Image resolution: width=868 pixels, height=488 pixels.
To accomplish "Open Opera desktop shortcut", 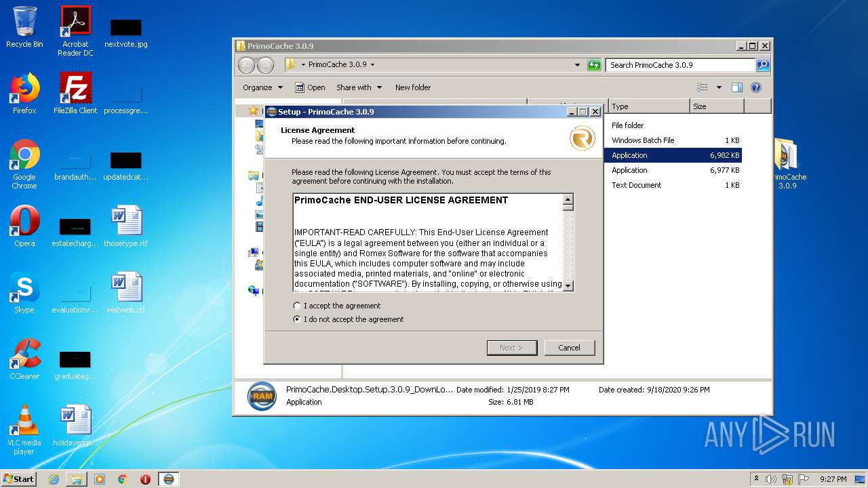I will pos(24,226).
